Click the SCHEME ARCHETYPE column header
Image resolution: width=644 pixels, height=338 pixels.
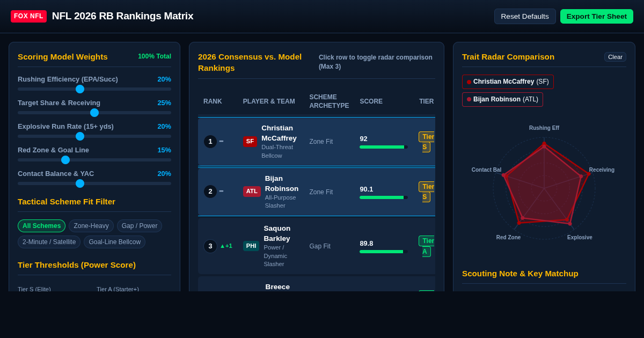[x=329, y=101]
